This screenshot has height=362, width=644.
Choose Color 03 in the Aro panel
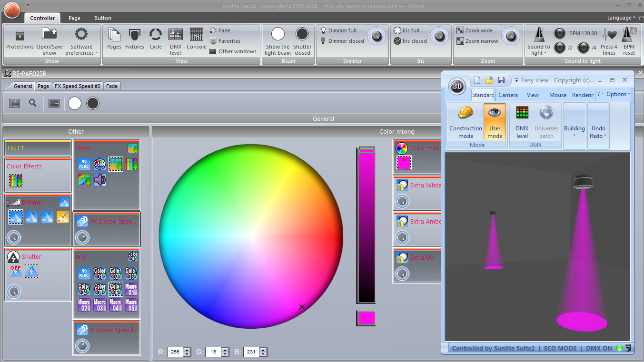(x=131, y=274)
